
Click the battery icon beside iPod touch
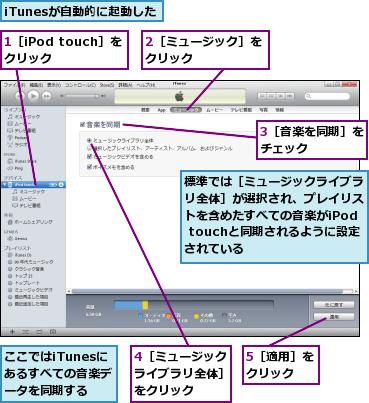pyautogui.click(x=53, y=185)
